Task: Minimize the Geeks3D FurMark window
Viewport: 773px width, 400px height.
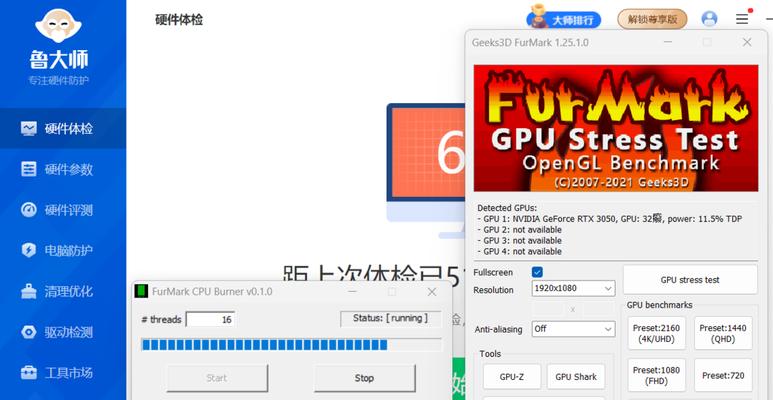Action: point(668,42)
